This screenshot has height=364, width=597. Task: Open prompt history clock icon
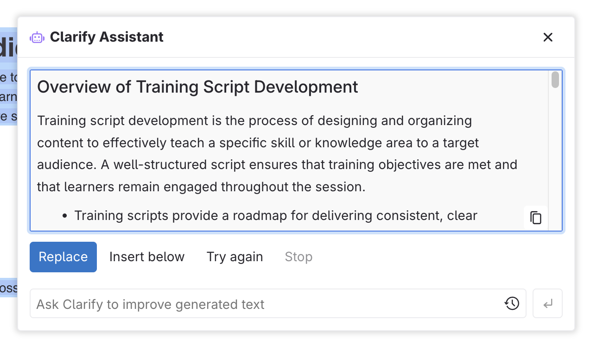click(x=512, y=304)
